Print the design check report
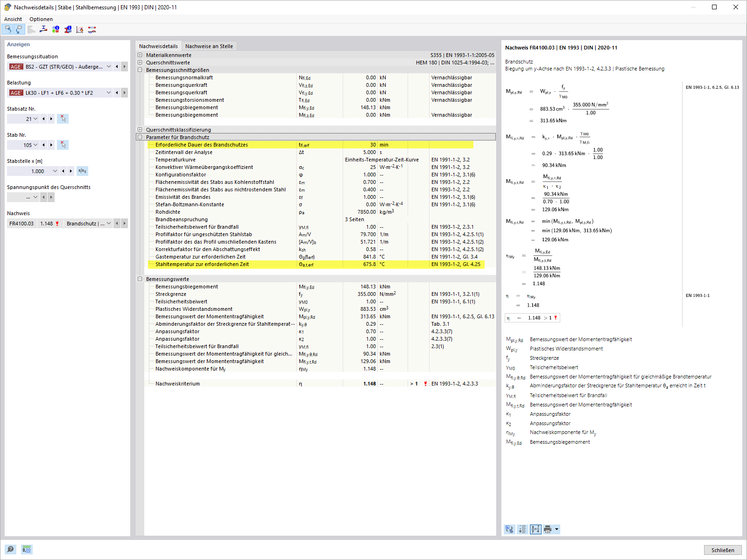 [x=549, y=529]
